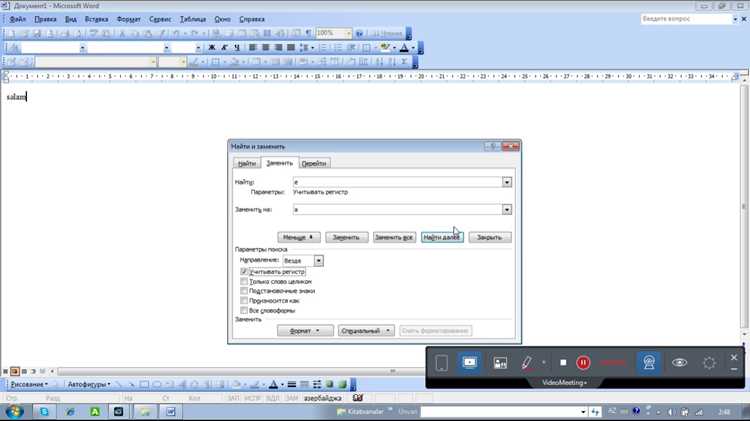Align text right in formatting toolbar
The image size is (750, 421).
278,47
